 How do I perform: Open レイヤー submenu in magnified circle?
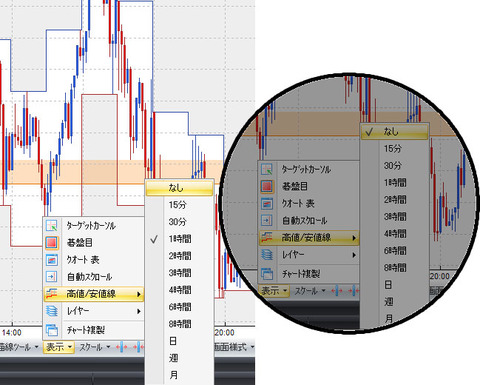pos(309,255)
